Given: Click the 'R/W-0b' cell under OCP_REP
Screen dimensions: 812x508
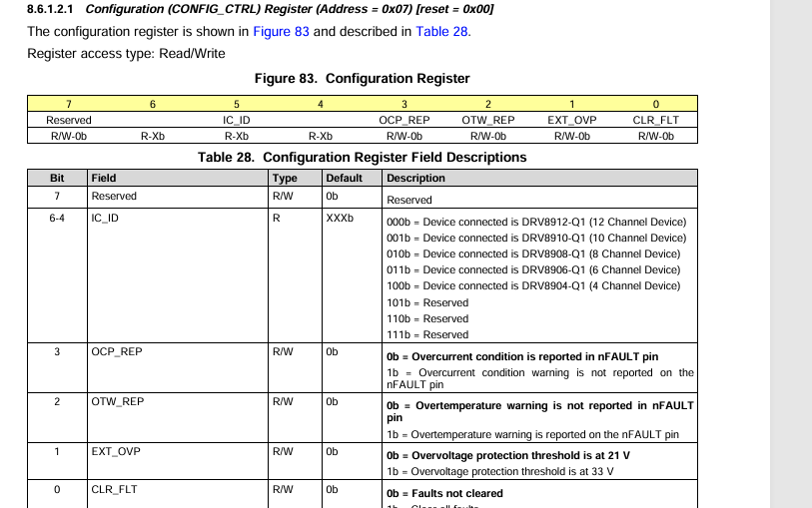Looking at the screenshot, I should click(x=405, y=136).
